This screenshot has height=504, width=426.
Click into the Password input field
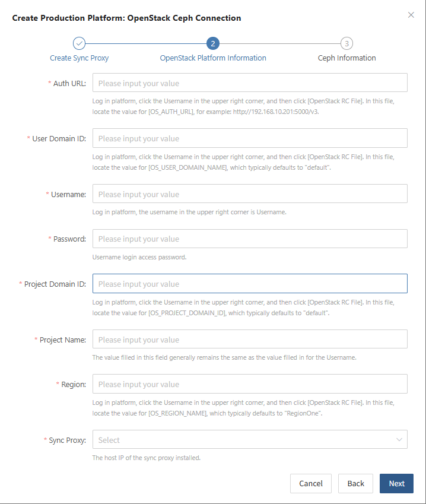250,239
